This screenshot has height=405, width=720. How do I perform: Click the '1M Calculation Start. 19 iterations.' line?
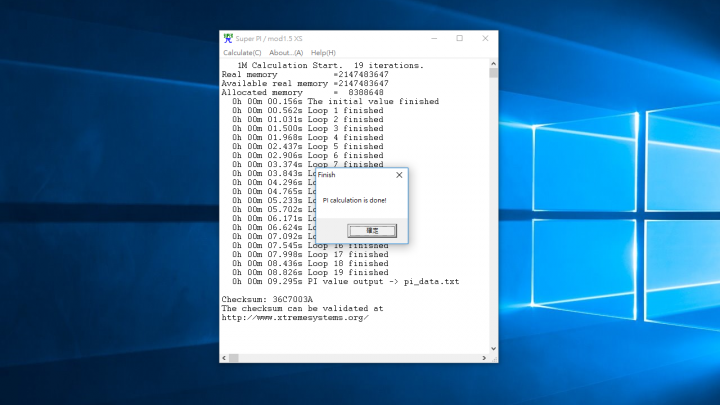(330, 66)
